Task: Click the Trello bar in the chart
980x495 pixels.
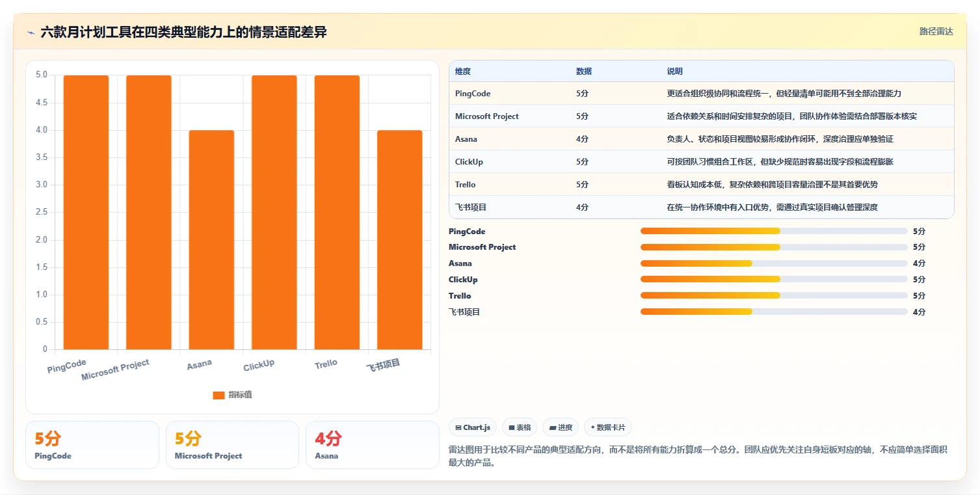Action: [x=337, y=212]
